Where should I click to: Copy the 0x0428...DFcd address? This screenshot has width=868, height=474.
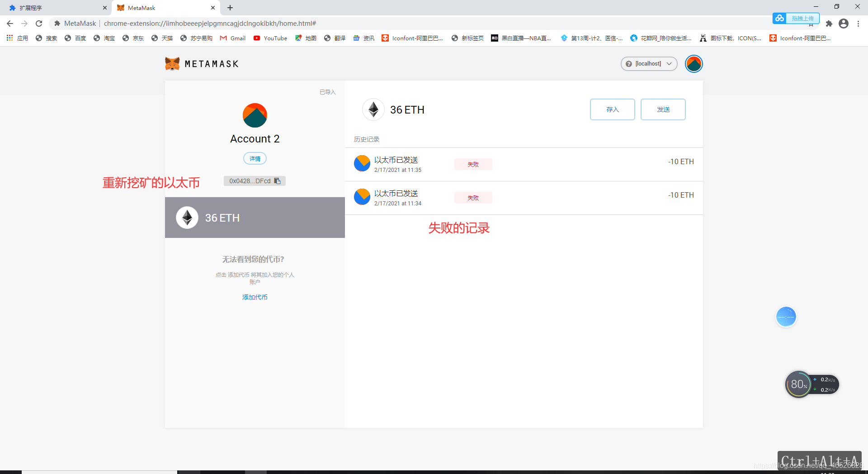click(x=255, y=181)
